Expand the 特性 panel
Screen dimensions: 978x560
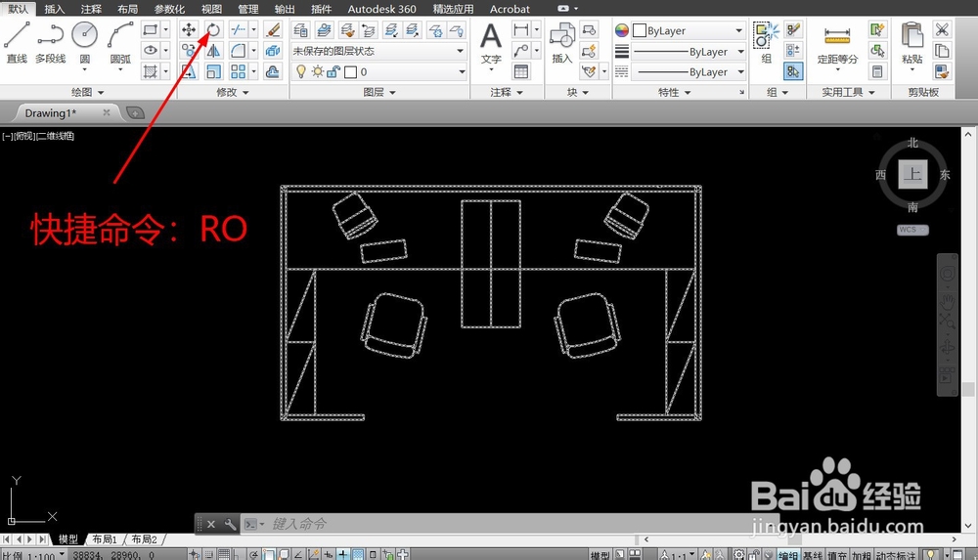pyautogui.click(x=675, y=92)
